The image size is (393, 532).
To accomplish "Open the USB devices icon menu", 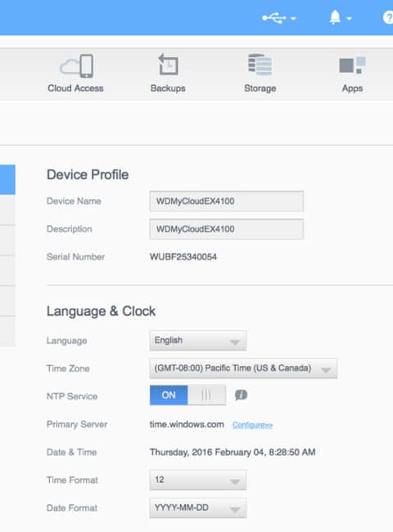I will coord(274,18).
